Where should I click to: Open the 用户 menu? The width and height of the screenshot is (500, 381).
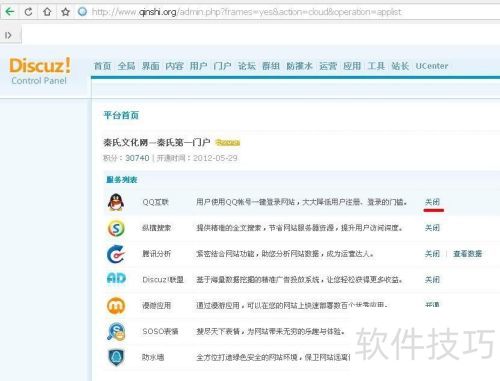coord(198,66)
